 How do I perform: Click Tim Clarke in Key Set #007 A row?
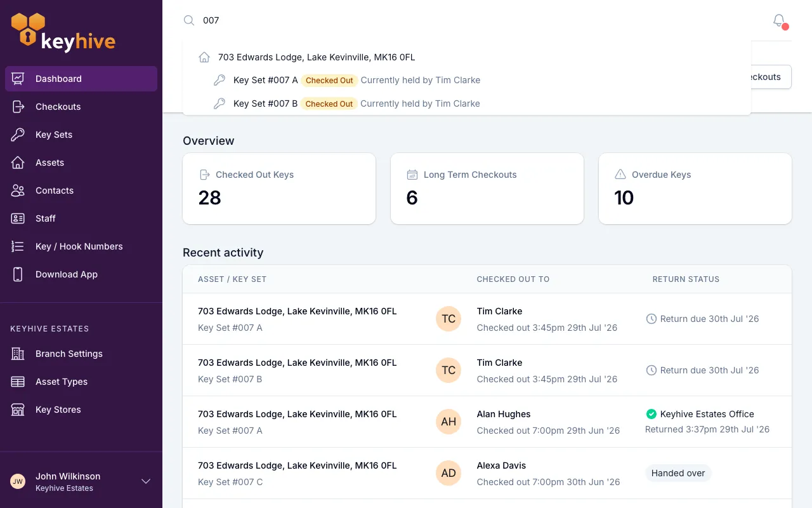pos(500,311)
